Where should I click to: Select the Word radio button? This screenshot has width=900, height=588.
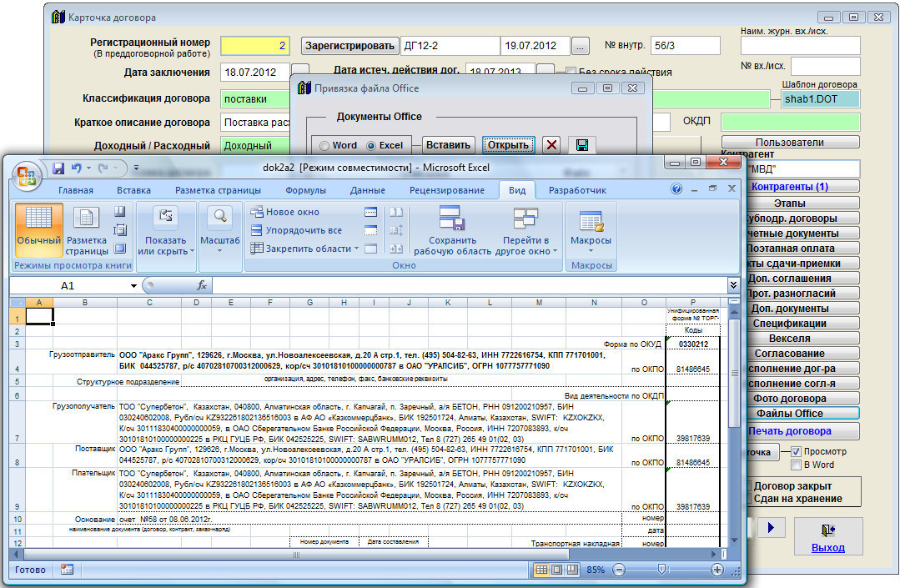click(324, 146)
